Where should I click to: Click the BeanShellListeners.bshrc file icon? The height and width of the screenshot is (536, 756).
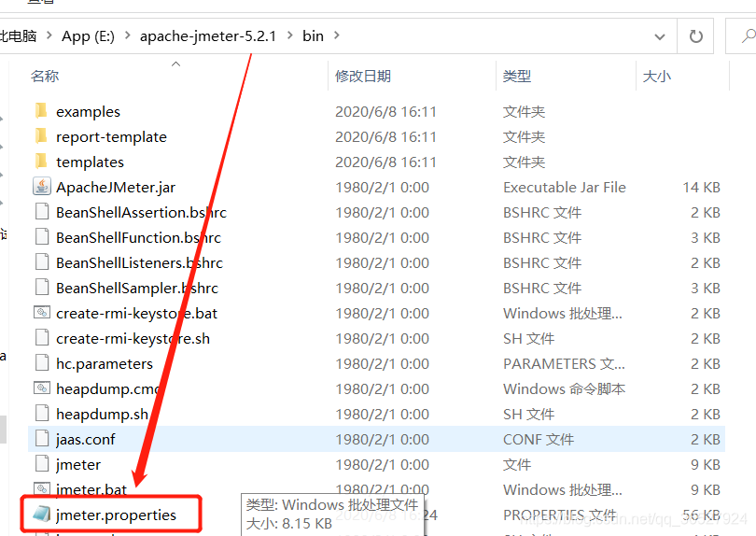(x=42, y=262)
